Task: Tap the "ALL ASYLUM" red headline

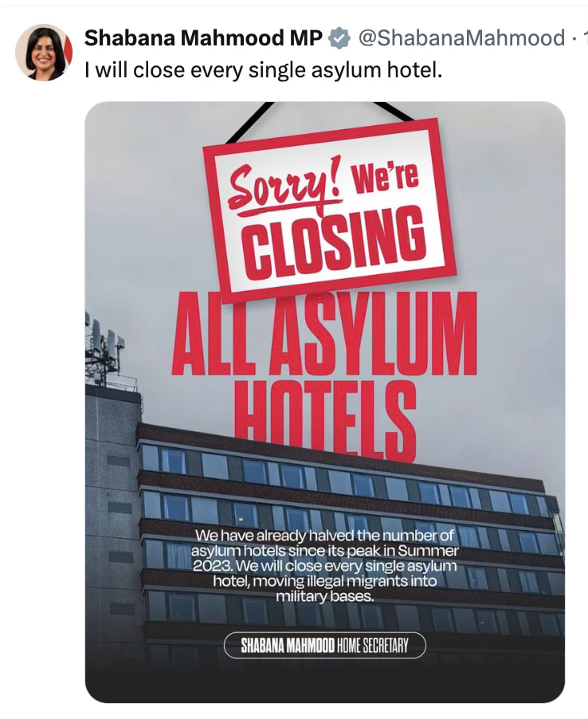Action: (324, 334)
